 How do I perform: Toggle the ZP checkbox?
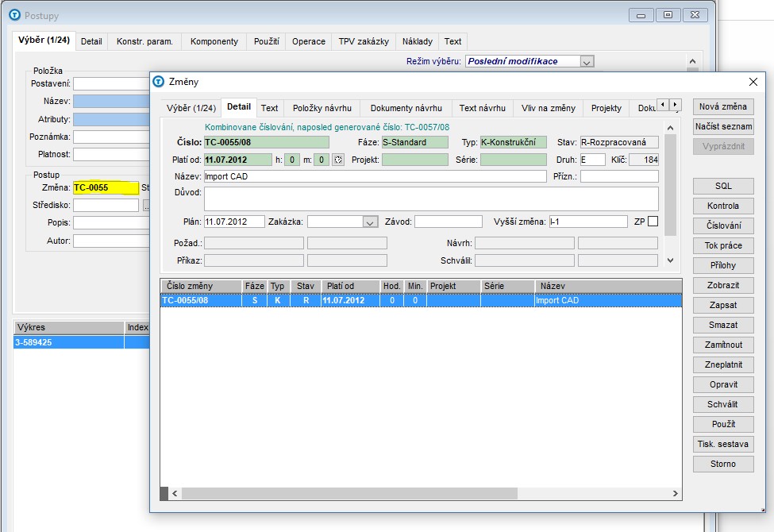click(653, 222)
